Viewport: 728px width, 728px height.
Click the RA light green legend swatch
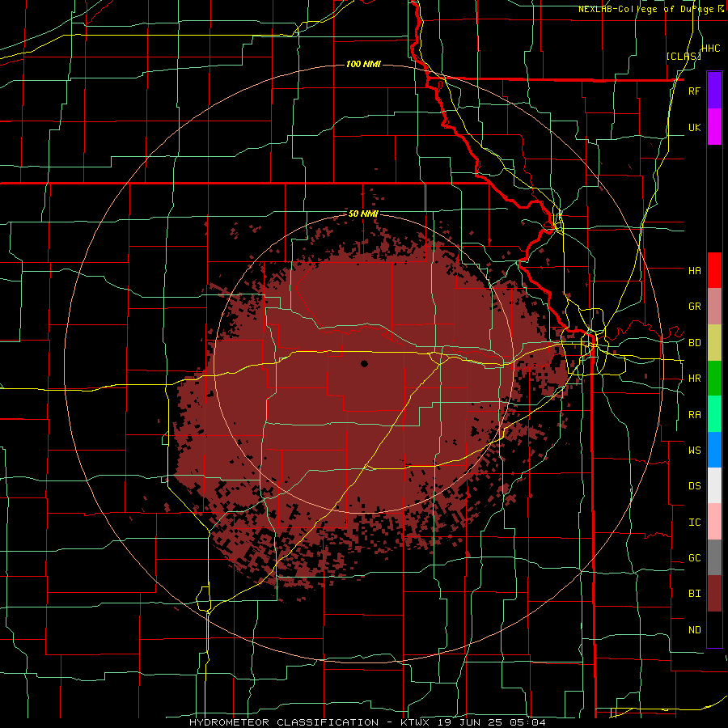click(x=714, y=414)
